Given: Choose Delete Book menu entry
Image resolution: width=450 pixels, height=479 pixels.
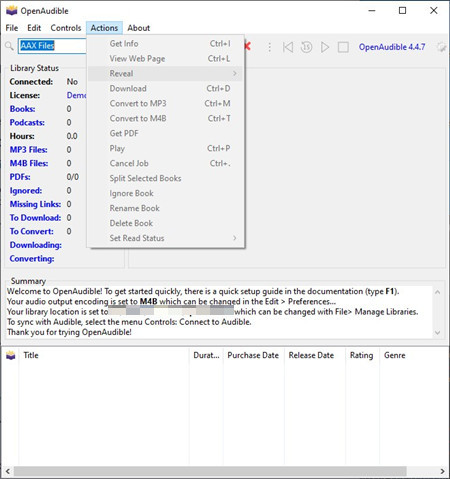Looking at the screenshot, I should 166,224.
